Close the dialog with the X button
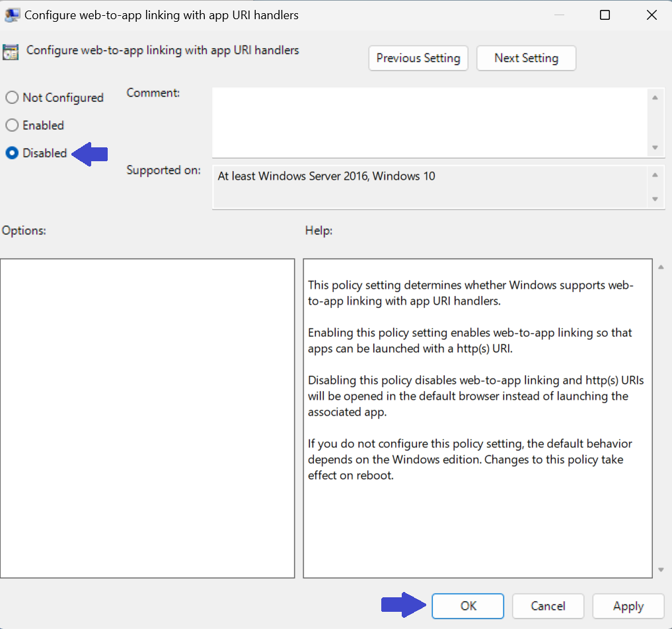Screen dimensions: 672x629 pyautogui.click(x=652, y=15)
